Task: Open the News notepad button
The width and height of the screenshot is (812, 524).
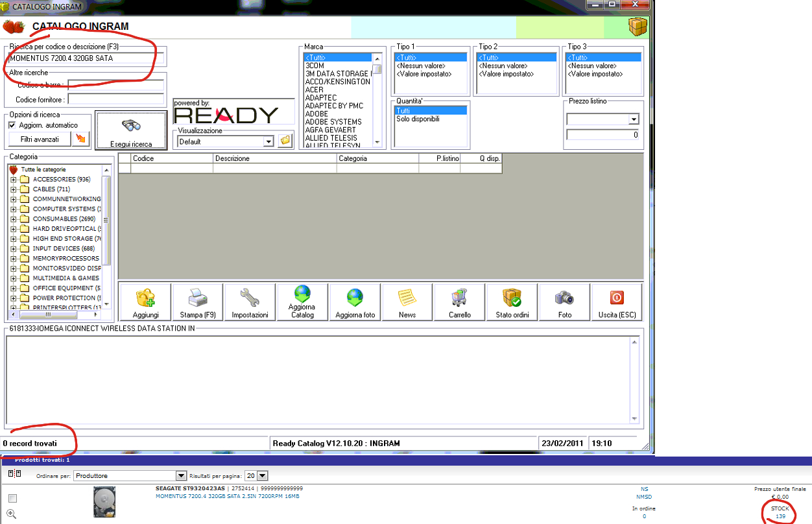Action: pos(407,302)
